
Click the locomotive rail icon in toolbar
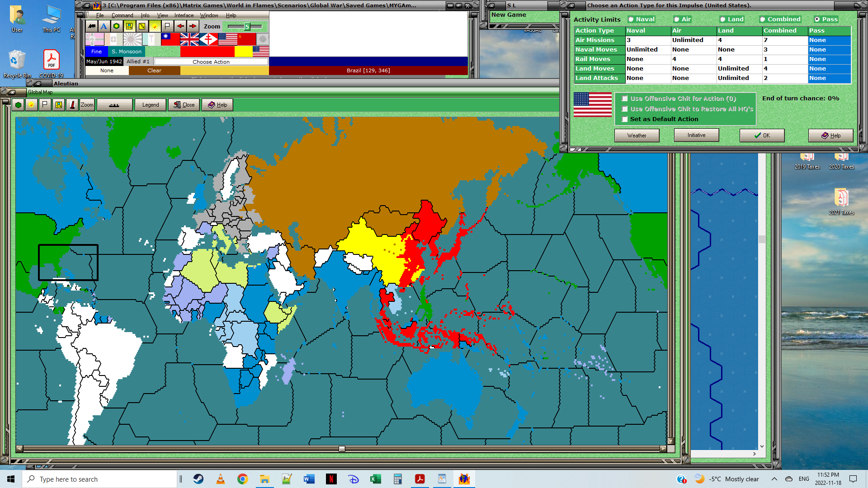92,26
